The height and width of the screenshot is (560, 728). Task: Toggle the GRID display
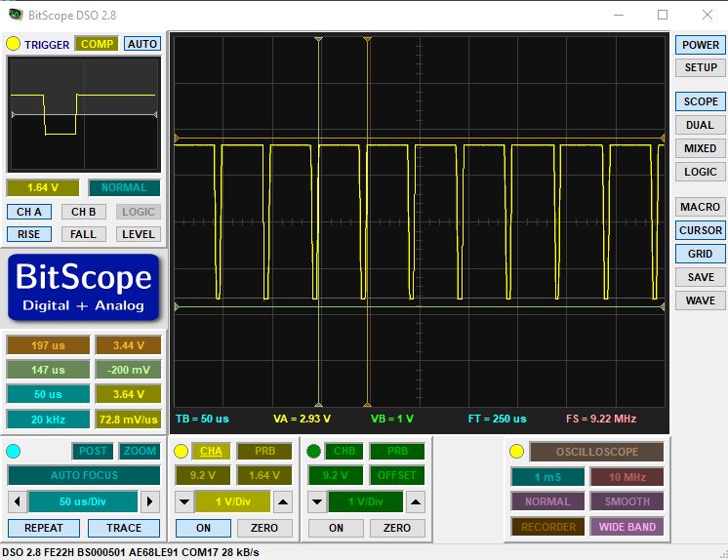point(700,254)
